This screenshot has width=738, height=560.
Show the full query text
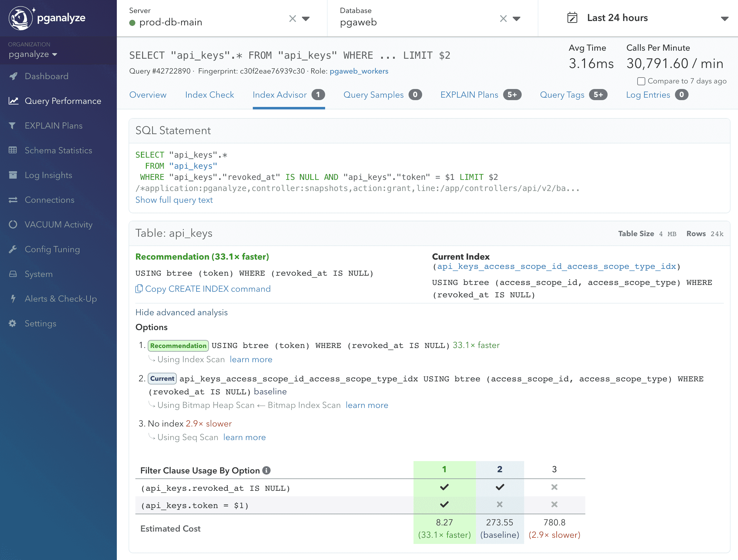(x=174, y=200)
